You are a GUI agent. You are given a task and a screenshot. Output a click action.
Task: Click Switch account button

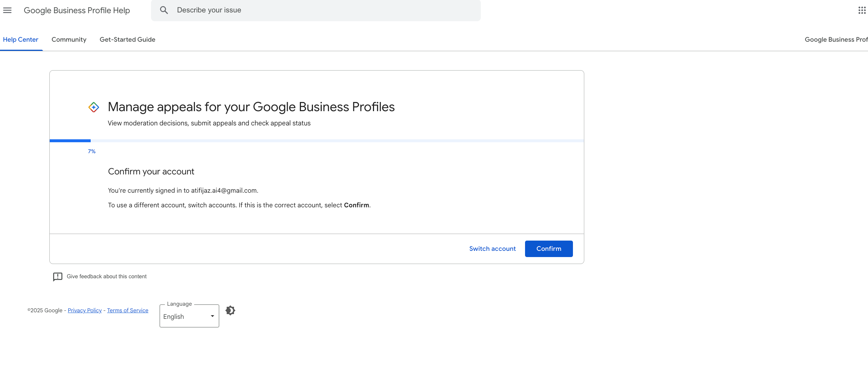click(493, 249)
